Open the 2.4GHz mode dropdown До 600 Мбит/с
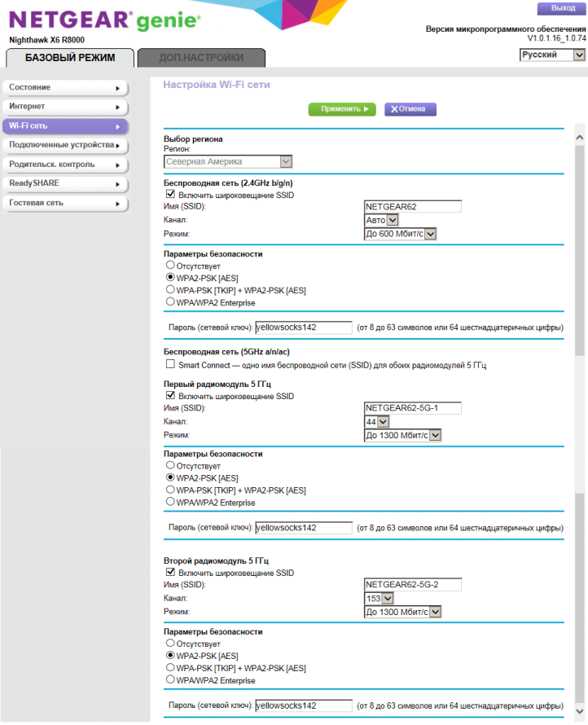The width and height of the screenshot is (588, 725). click(401, 234)
